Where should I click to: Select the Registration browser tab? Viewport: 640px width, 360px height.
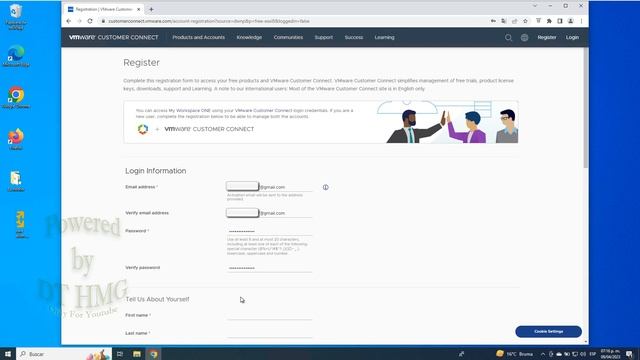click(103, 9)
